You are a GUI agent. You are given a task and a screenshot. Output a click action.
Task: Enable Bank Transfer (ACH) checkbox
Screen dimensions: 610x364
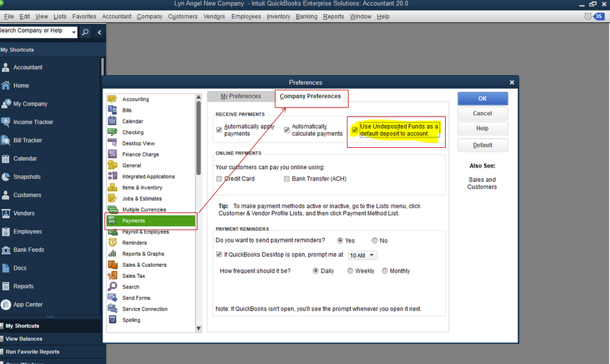coord(287,179)
